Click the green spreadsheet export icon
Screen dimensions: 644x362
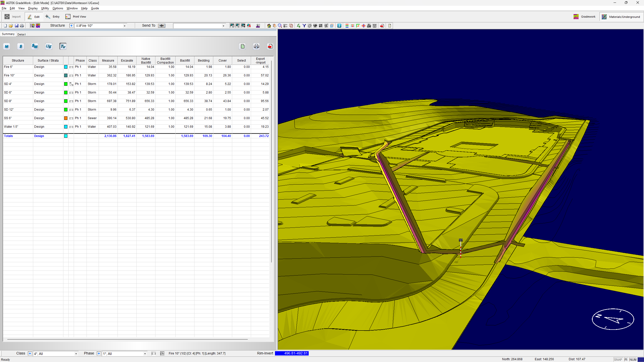(243, 46)
